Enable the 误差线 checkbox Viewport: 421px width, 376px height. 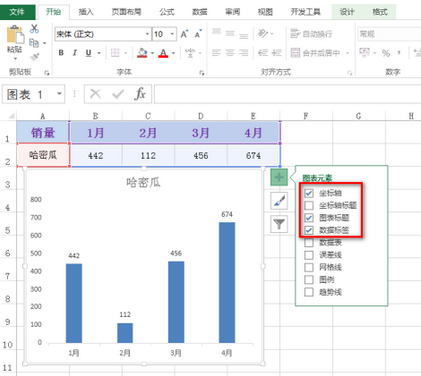(309, 255)
